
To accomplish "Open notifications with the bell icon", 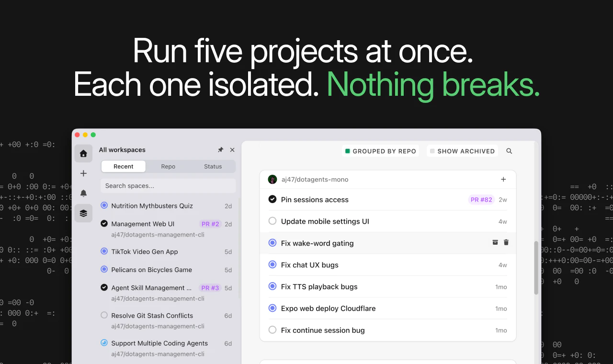I will tap(83, 193).
